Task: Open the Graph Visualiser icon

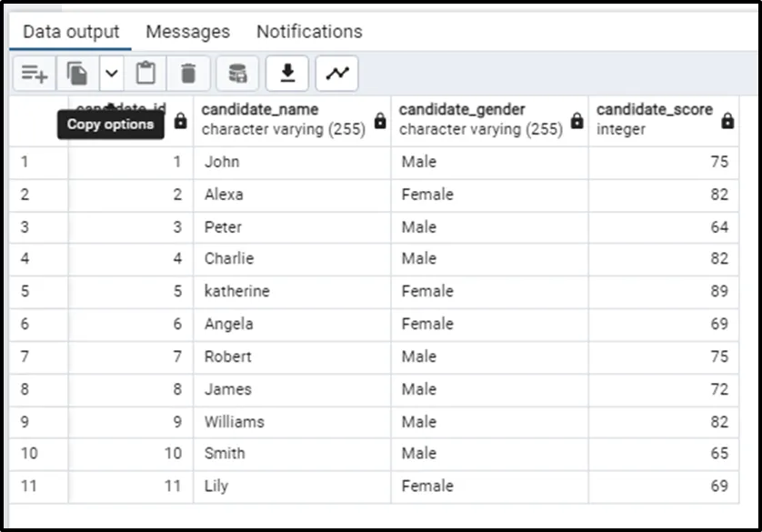Action: pos(336,74)
